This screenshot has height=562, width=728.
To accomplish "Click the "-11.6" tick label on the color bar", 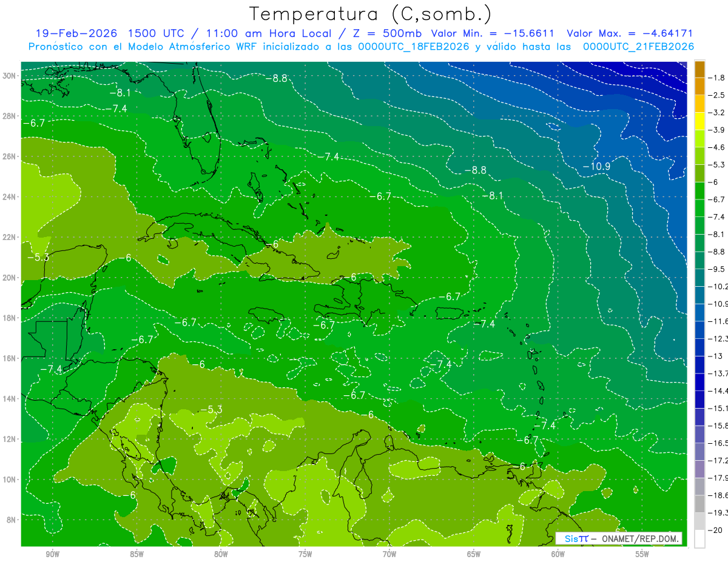I will click(717, 321).
